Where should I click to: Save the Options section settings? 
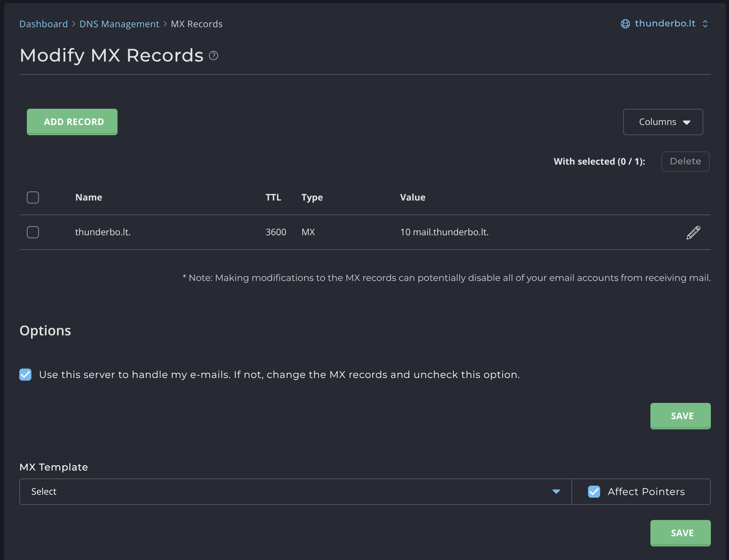tap(680, 416)
